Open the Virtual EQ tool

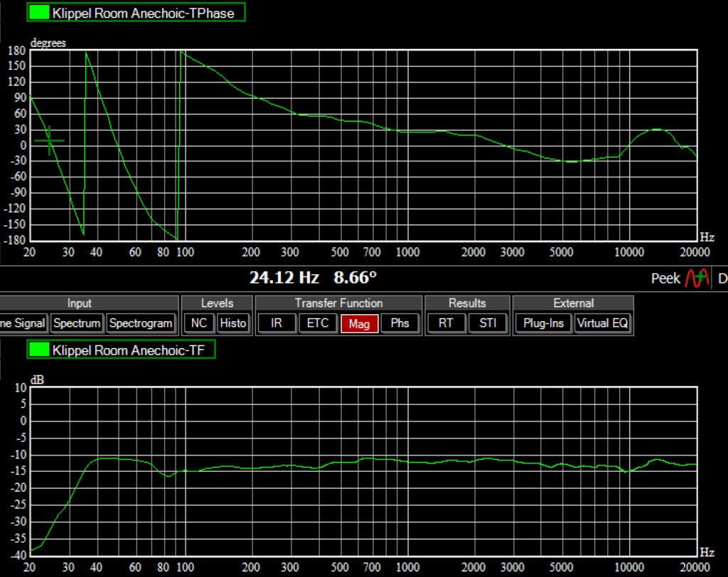(x=603, y=323)
